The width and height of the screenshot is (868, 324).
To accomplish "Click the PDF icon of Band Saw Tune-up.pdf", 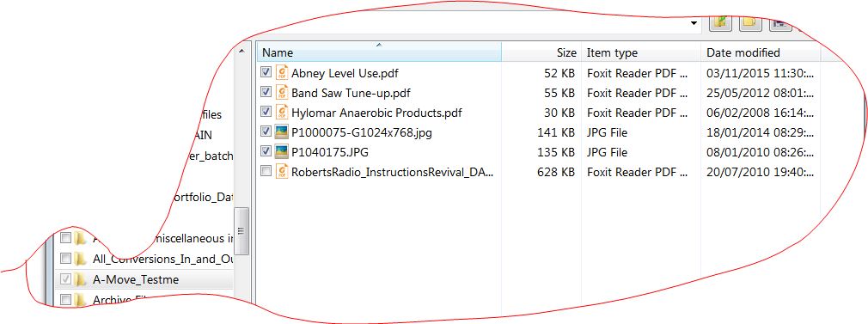I will [282, 93].
